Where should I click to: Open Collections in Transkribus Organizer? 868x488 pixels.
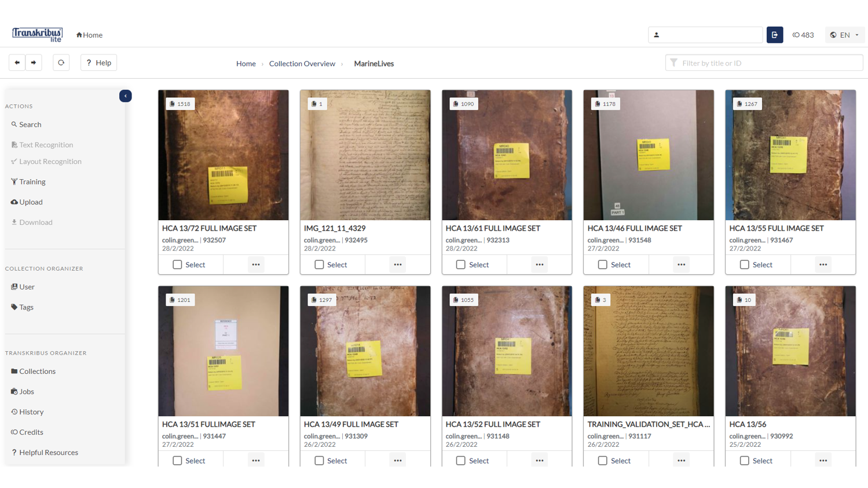pos(33,371)
